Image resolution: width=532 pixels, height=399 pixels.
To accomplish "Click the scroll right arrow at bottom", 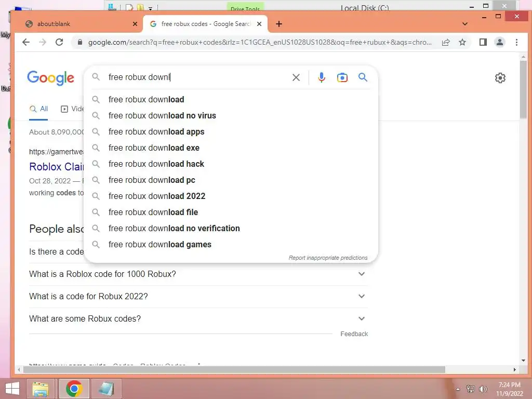I will [515, 369].
